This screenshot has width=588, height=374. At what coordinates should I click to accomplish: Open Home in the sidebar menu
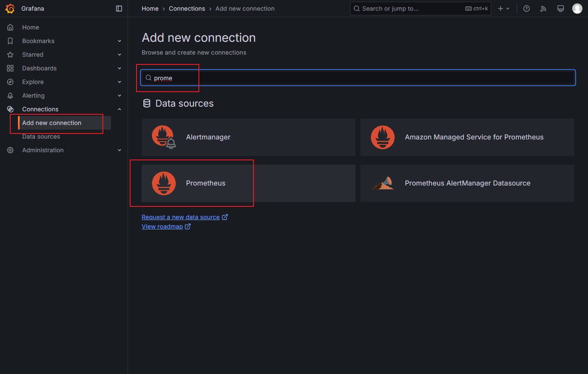tap(31, 27)
